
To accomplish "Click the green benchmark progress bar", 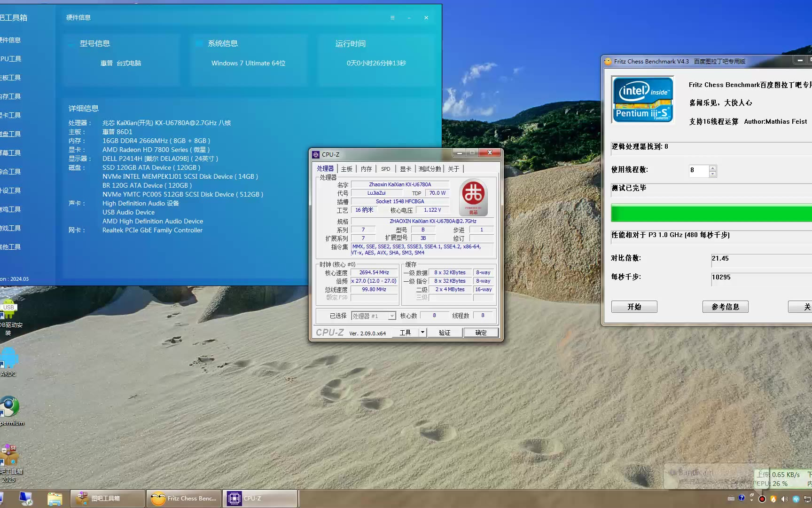I will point(710,213).
